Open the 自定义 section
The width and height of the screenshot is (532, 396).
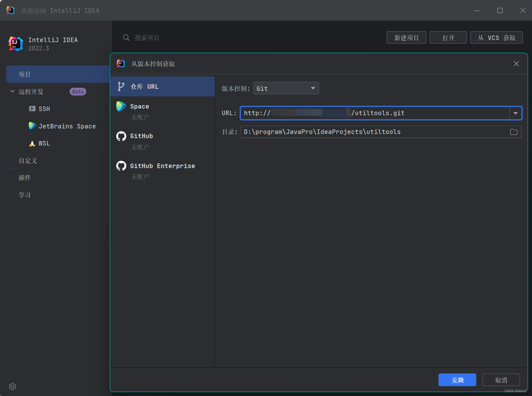[28, 161]
